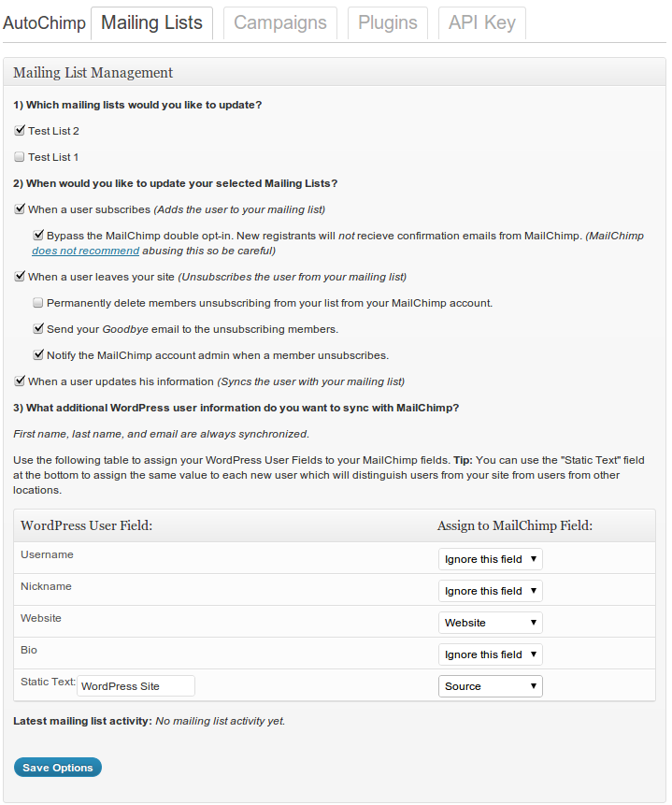Toggle 'When a user subscribes' checkbox
The width and height of the screenshot is (672, 805).
click(x=20, y=208)
